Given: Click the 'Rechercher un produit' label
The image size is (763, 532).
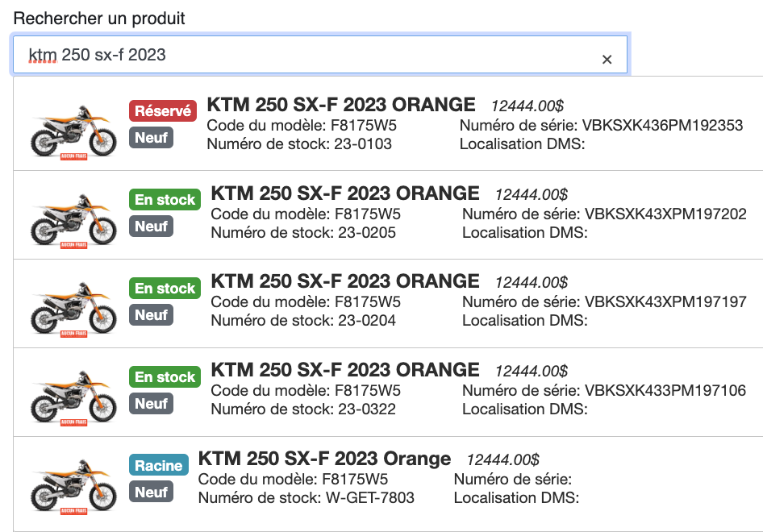Looking at the screenshot, I should [99, 19].
